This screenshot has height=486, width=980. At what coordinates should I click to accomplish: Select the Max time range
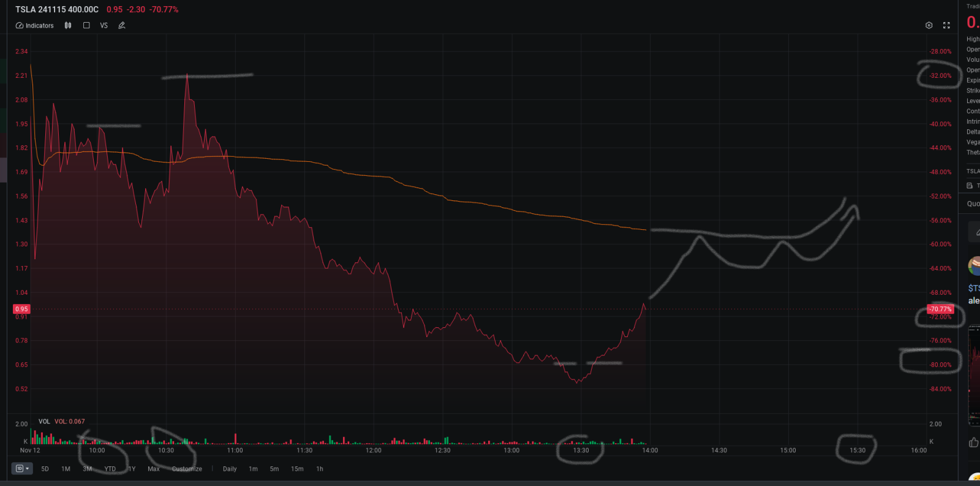153,469
